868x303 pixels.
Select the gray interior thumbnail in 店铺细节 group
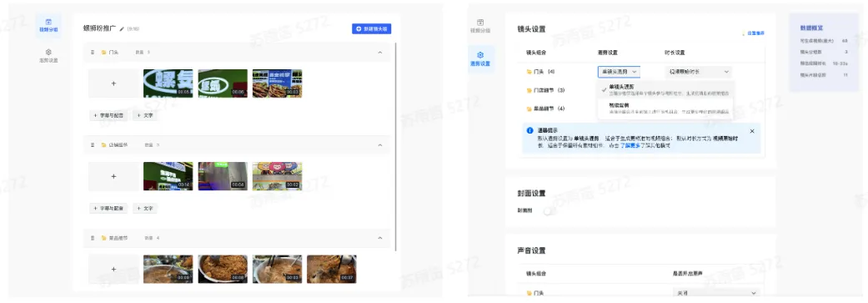tap(223, 176)
